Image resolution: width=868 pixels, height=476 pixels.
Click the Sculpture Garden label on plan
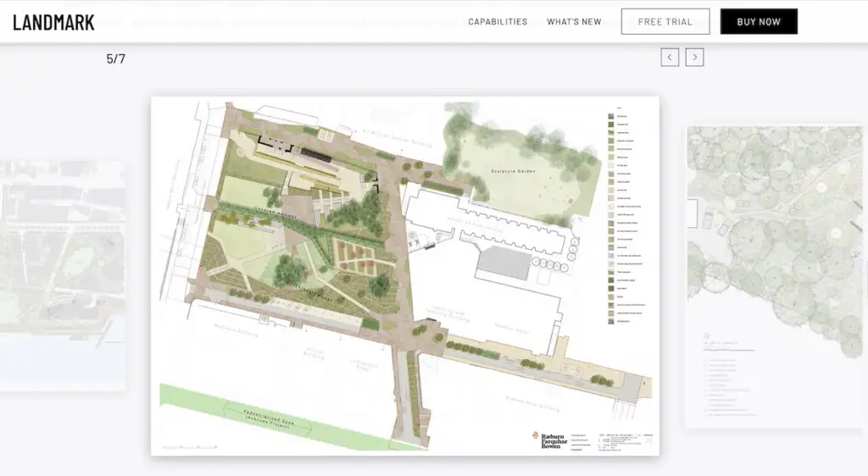[x=513, y=171]
